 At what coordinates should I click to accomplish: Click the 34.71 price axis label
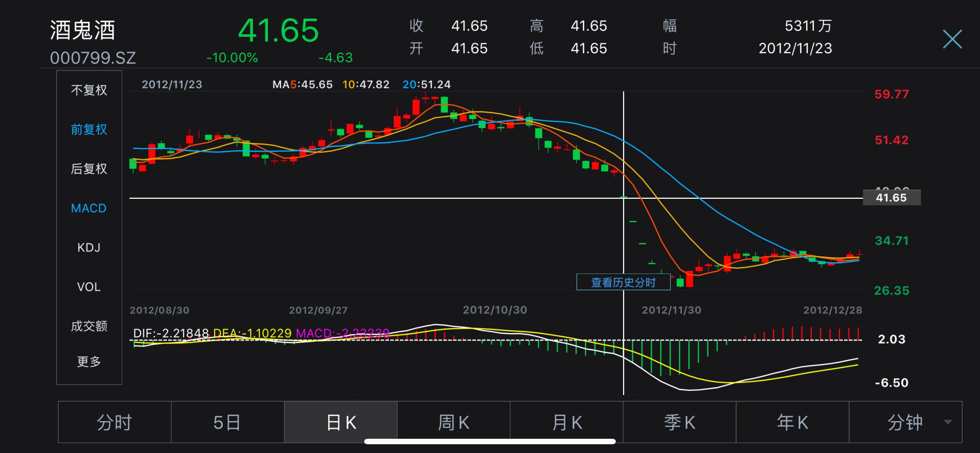[891, 240]
